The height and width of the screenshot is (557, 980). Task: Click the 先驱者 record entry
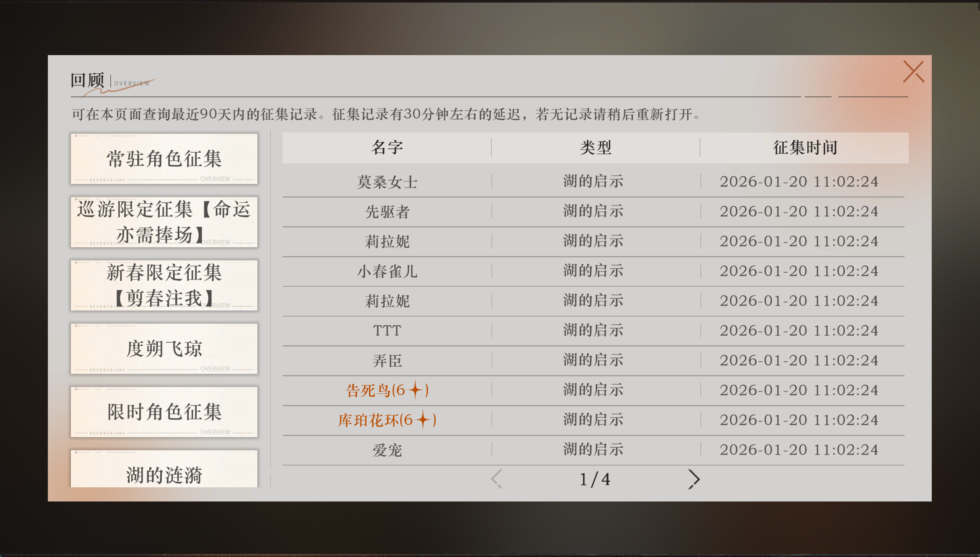(387, 211)
